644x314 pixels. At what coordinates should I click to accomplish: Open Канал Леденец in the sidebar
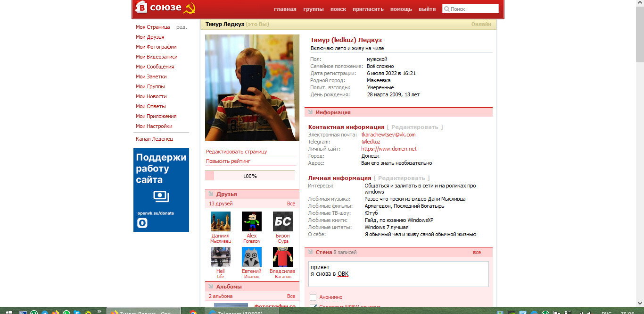[x=155, y=139]
